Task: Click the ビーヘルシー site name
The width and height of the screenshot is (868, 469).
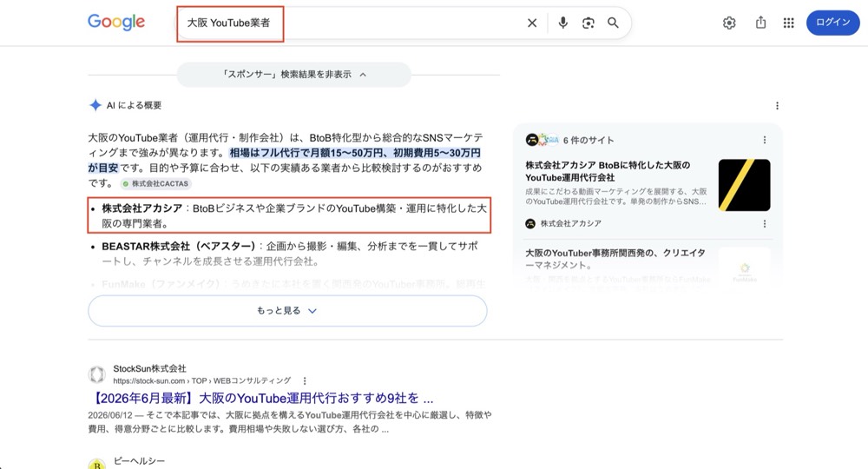Action: [139, 460]
